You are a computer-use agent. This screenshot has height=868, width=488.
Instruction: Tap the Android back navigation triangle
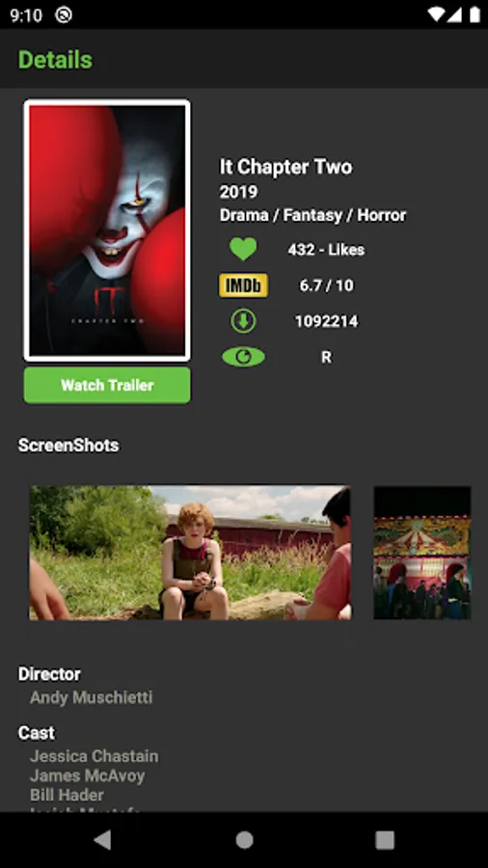pyautogui.click(x=102, y=840)
